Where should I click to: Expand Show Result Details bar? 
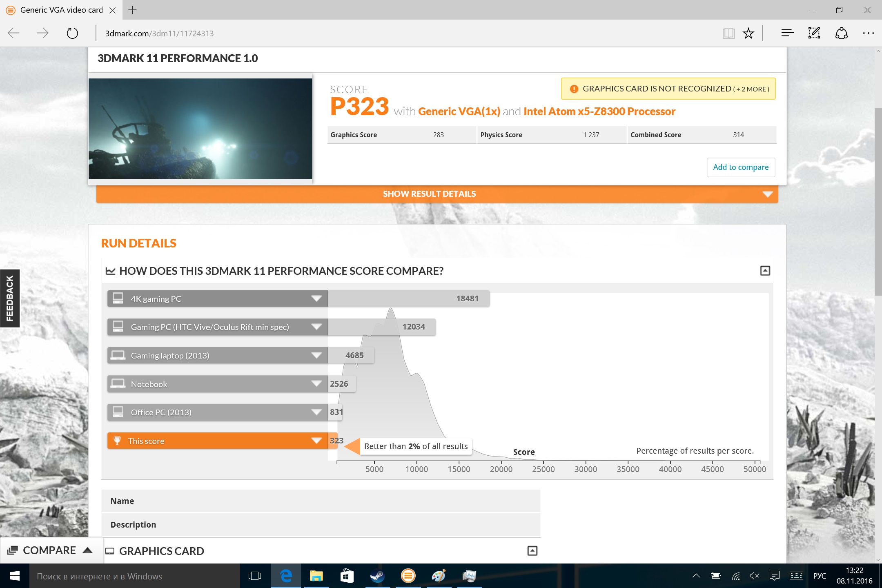(437, 194)
